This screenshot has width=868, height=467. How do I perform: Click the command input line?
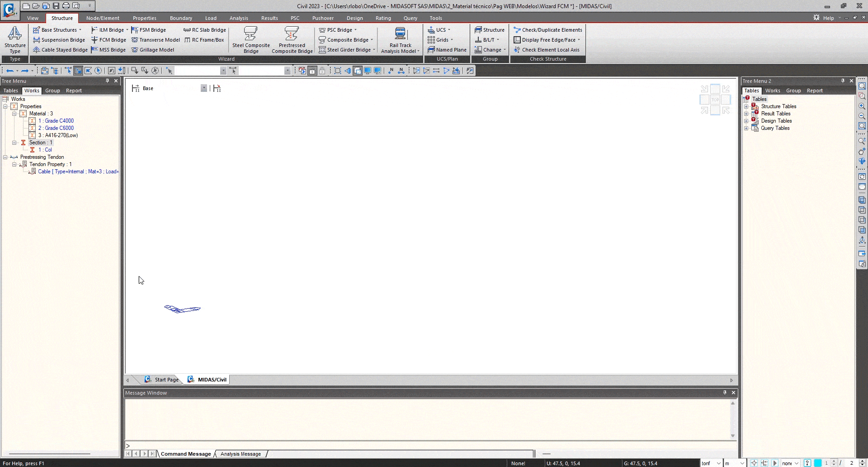point(429,446)
